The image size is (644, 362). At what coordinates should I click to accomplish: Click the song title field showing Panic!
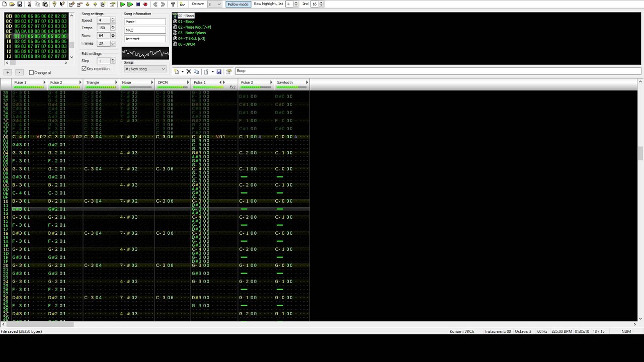145,22
